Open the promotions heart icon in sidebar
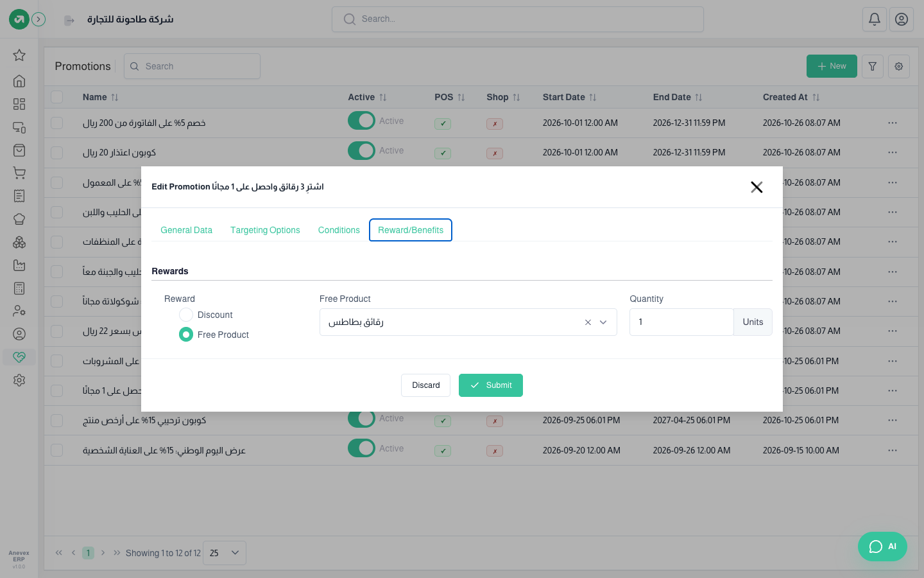This screenshot has width=924, height=578. [x=19, y=357]
